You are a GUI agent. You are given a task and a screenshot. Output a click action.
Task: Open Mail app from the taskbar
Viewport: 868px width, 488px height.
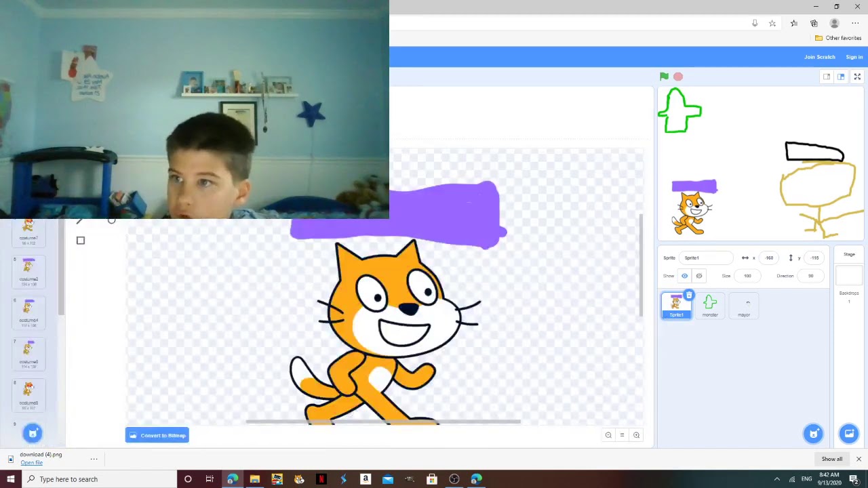tap(388, 479)
